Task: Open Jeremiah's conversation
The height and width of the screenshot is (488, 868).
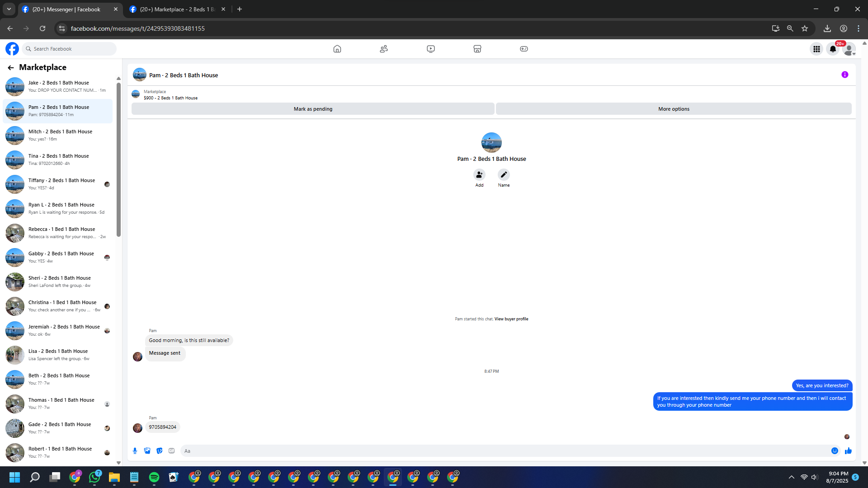Action: (58, 331)
